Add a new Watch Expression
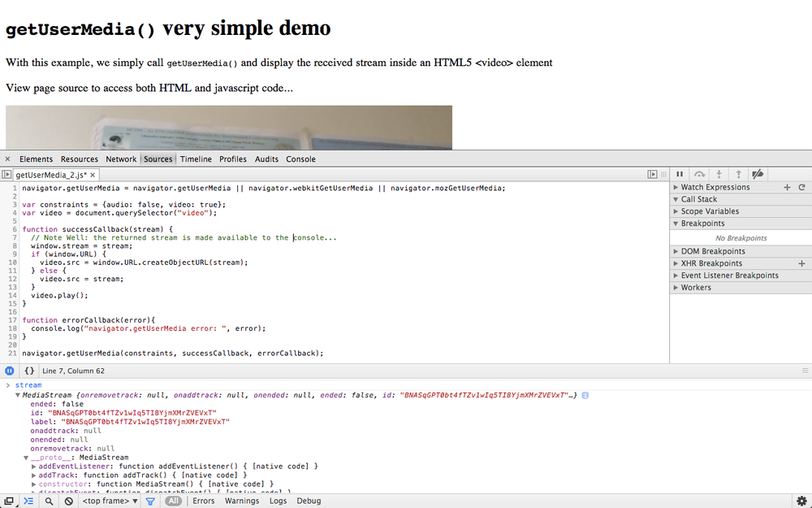Image resolution: width=812 pixels, height=508 pixels. click(786, 187)
